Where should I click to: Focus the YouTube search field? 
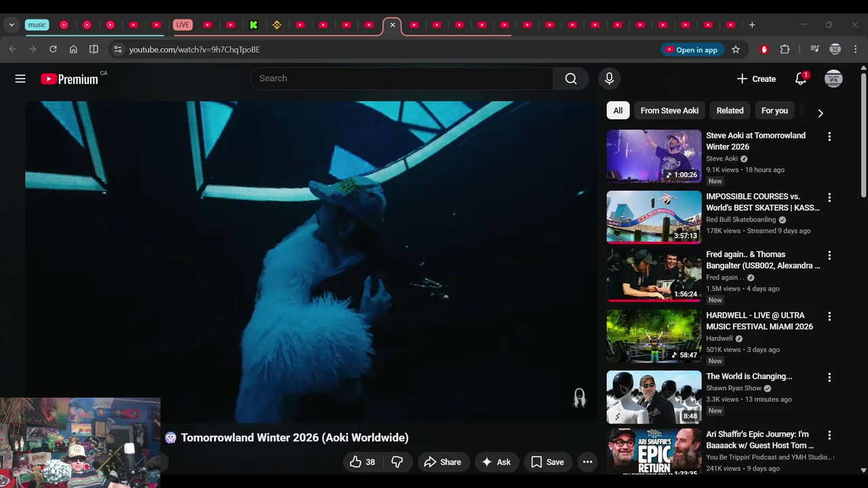401,79
